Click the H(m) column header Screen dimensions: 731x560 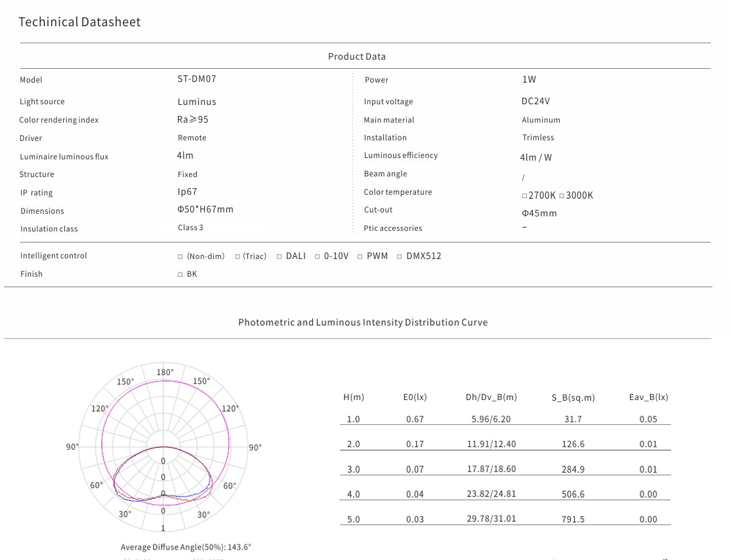354,397
